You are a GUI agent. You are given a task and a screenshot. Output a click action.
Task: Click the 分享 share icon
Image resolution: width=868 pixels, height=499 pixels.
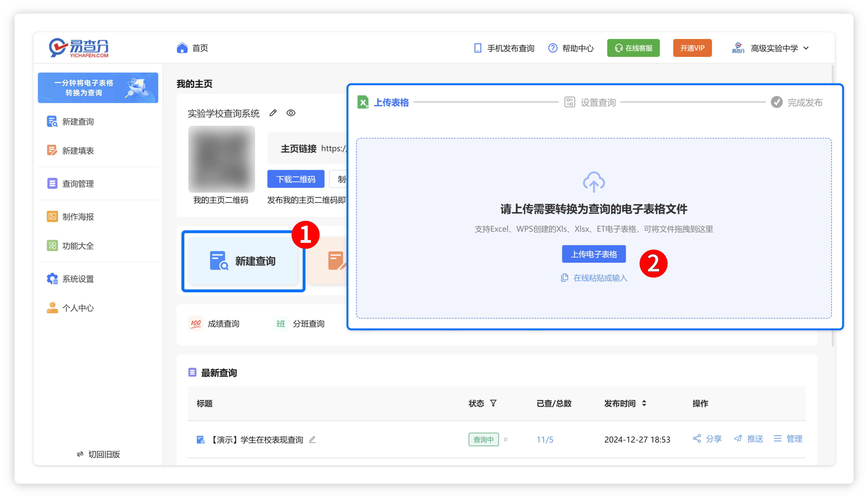pyautogui.click(x=697, y=438)
